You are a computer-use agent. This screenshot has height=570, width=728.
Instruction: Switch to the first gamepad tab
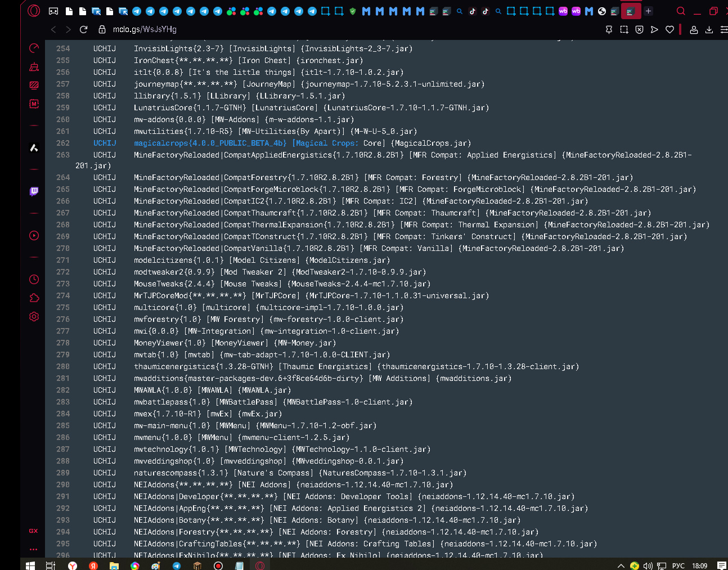tap(53, 11)
